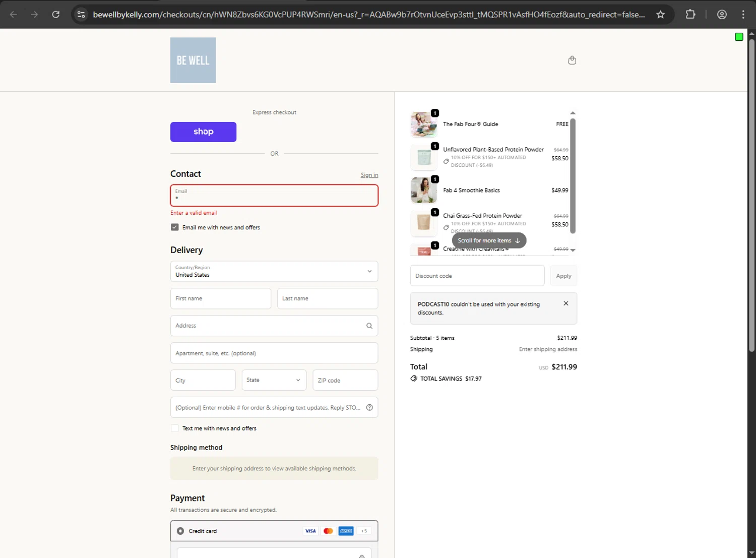Click the total savings tag icon
Image resolution: width=756 pixels, height=558 pixels.
tap(414, 379)
